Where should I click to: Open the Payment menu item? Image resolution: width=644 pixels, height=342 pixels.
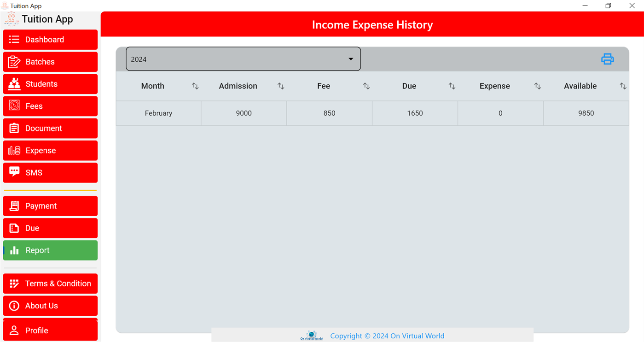coord(50,206)
